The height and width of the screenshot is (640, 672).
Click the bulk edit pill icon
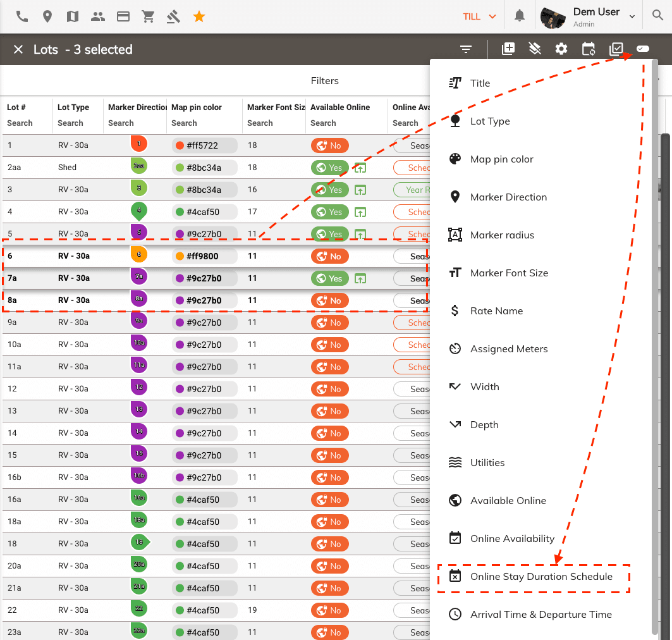[643, 49]
